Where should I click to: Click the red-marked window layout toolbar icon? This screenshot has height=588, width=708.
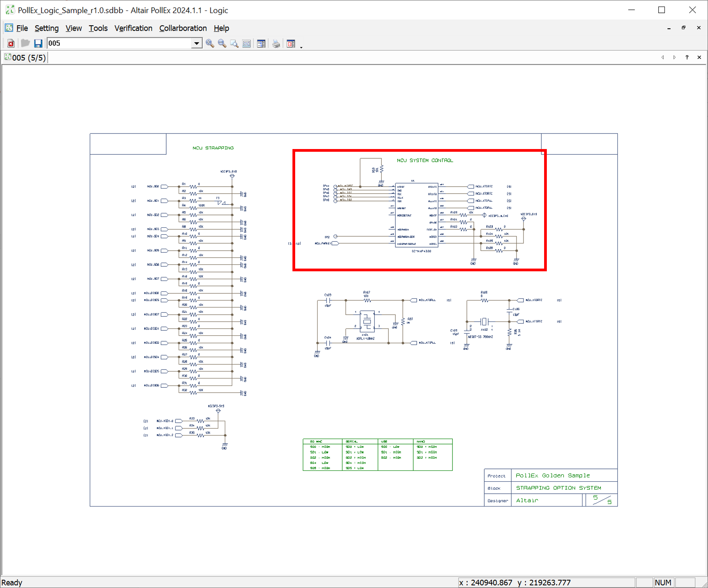coord(291,43)
